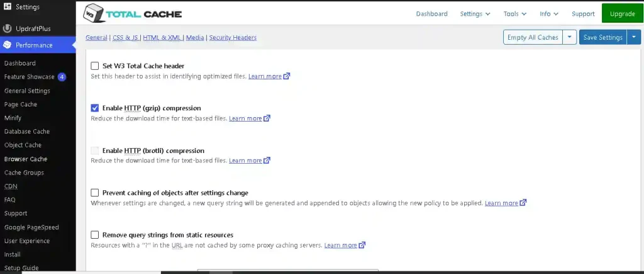Click the Enable HTTP (gzip) compression label
The image size is (644, 274).
point(152,108)
